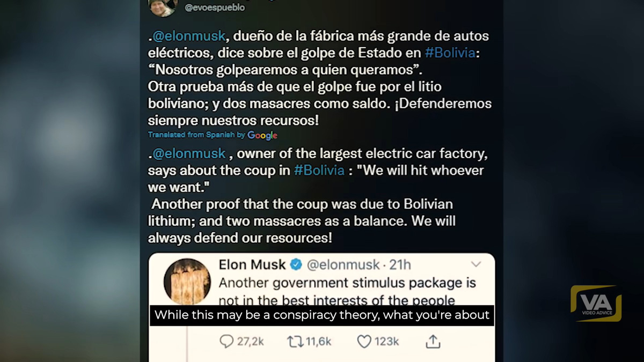The height and width of the screenshot is (362, 644).
Task: Click the subtitle caption bar
Action: tap(321, 315)
